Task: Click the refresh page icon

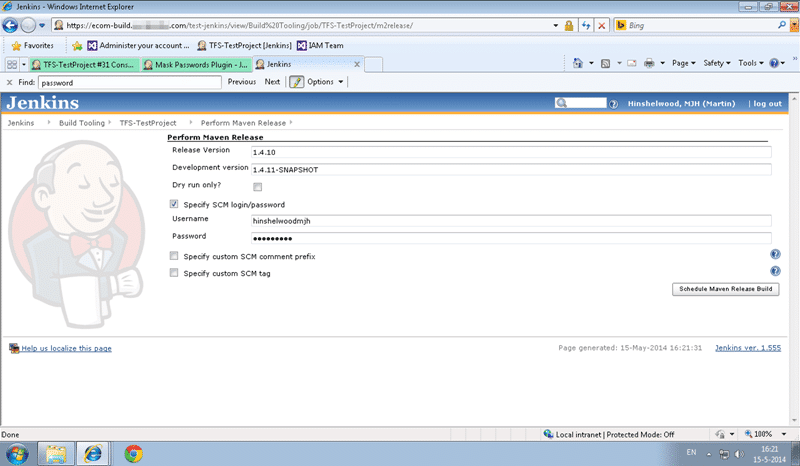Action: pos(586,26)
